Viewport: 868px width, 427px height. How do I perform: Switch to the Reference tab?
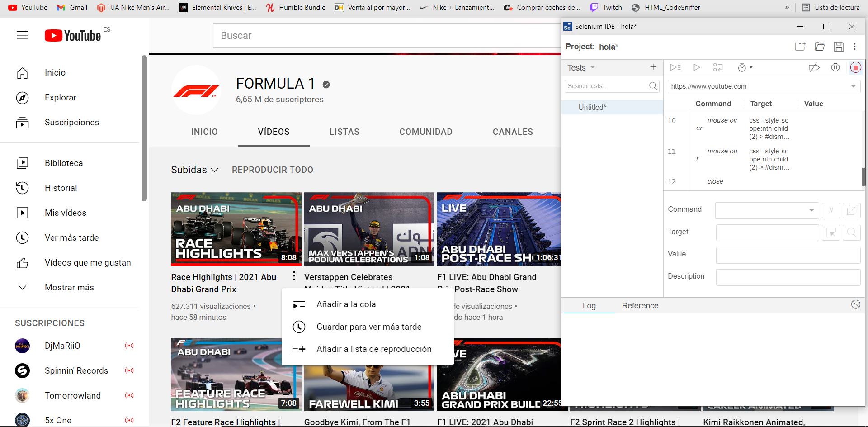640,306
